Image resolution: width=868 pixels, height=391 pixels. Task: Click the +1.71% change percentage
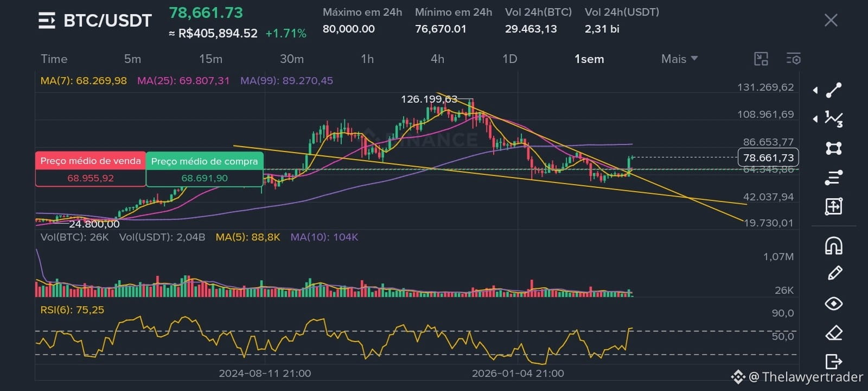(286, 34)
